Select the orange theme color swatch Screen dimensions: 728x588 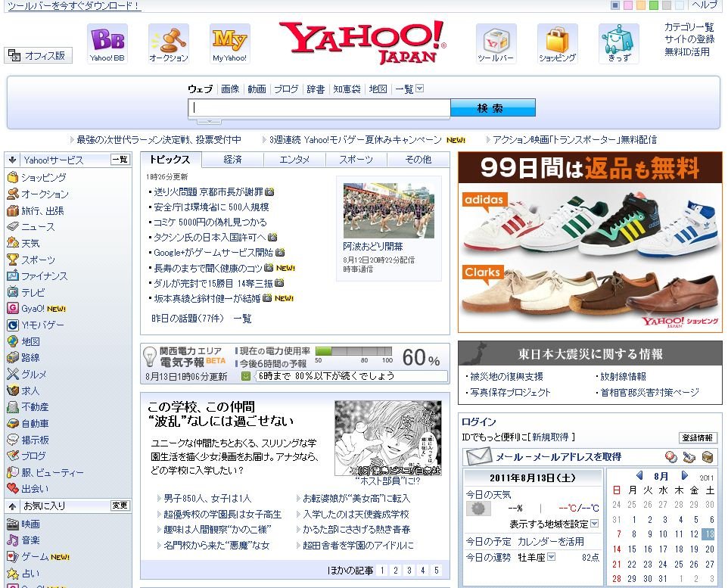click(641, 5)
